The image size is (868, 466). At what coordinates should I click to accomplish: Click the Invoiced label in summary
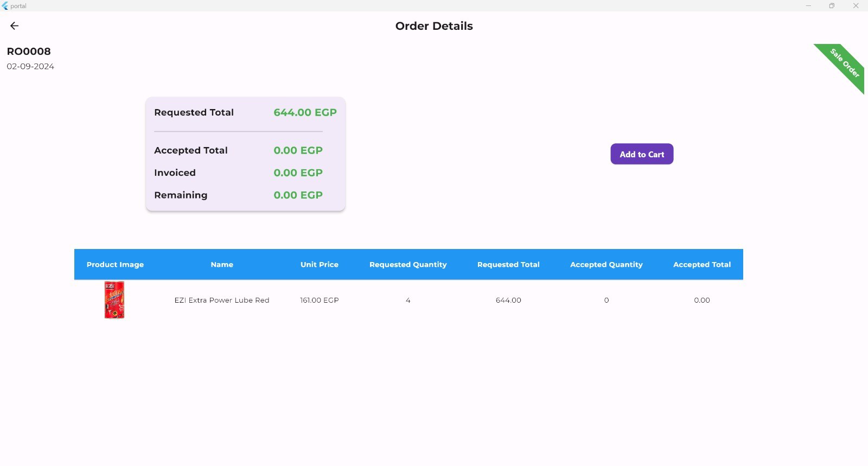click(x=175, y=173)
